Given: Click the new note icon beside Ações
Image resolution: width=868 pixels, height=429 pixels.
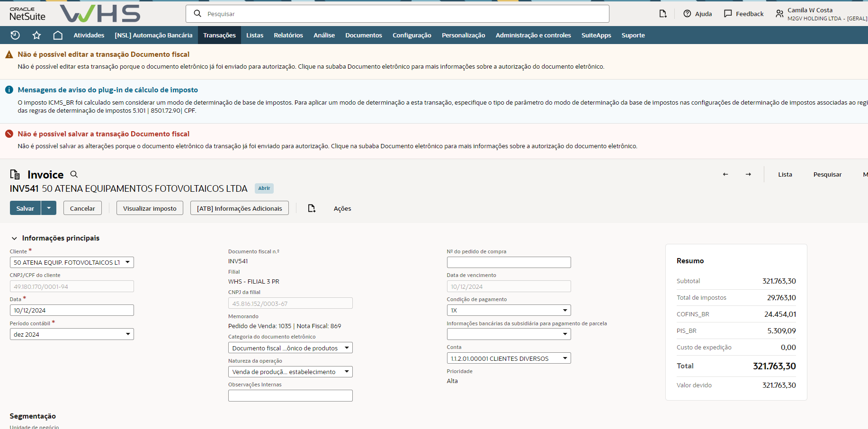Looking at the screenshot, I should click(312, 208).
